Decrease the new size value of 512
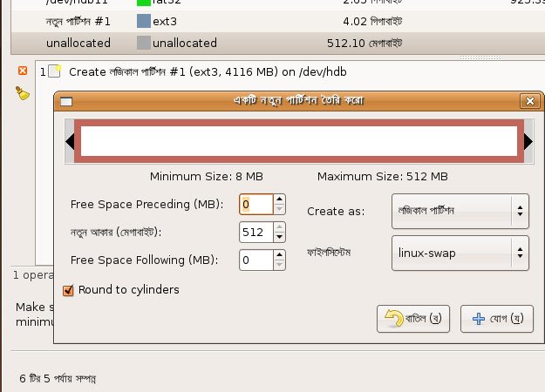 [279, 237]
